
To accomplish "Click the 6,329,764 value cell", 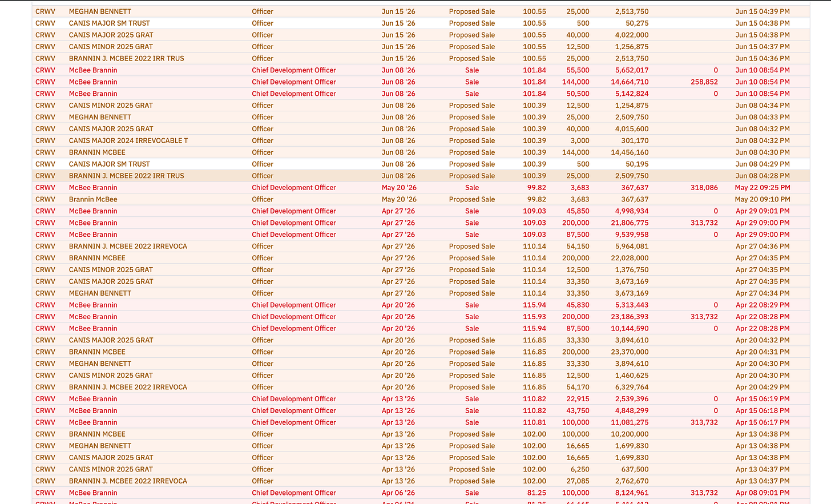I will [632, 387].
